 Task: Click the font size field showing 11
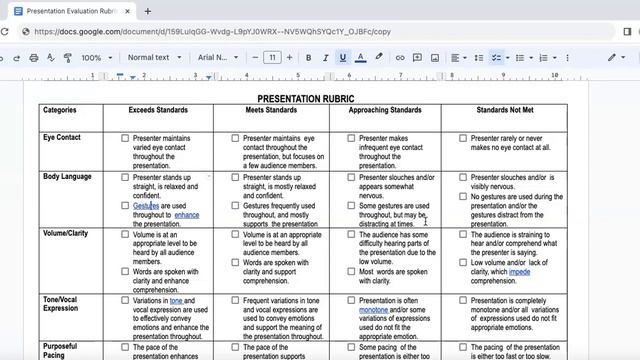pyautogui.click(x=272, y=58)
